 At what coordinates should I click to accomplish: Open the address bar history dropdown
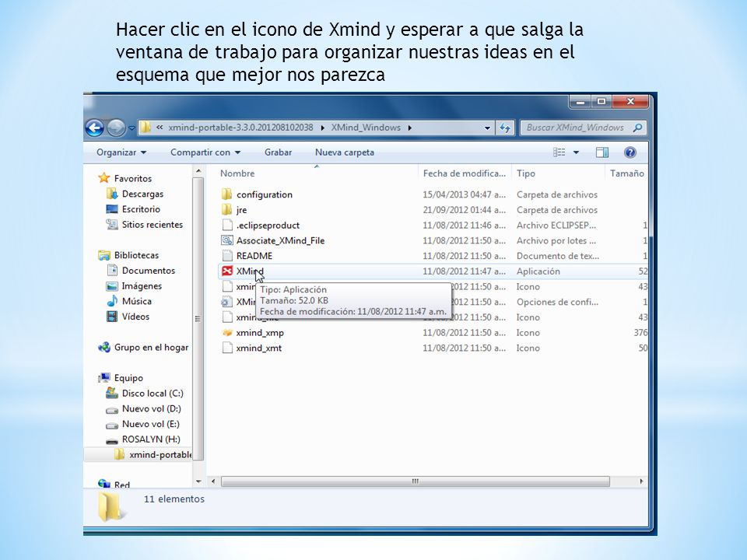(x=487, y=128)
